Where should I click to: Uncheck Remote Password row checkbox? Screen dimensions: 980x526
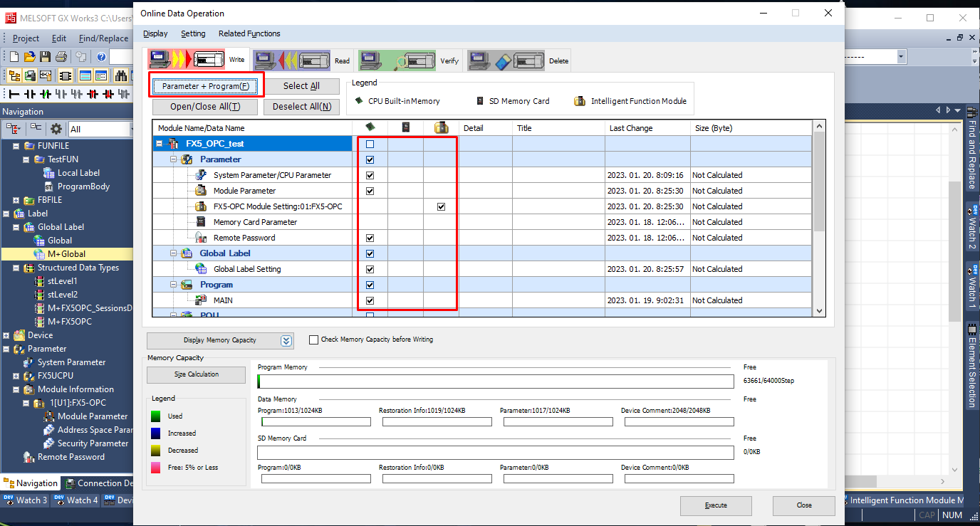click(370, 238)
